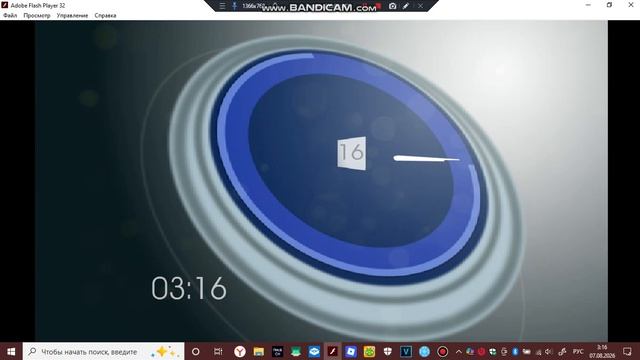The height and width of the screenshot is (360, 640).
Task: Click the Windows logo showing 16
Action: (x=351, y=153)
